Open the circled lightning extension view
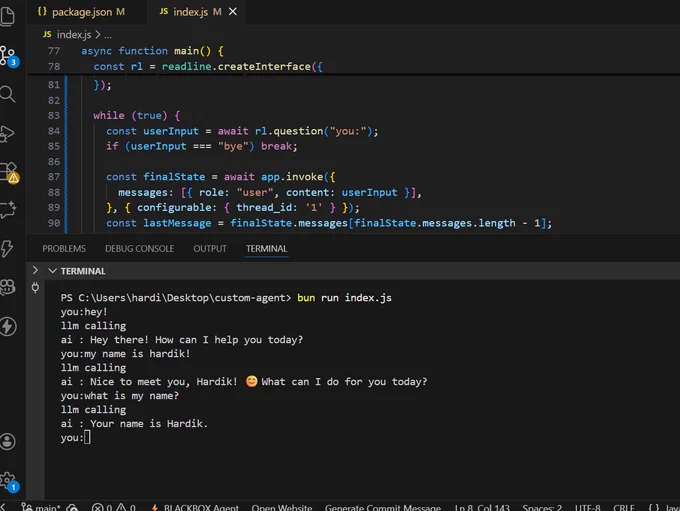 coord(8,326)
